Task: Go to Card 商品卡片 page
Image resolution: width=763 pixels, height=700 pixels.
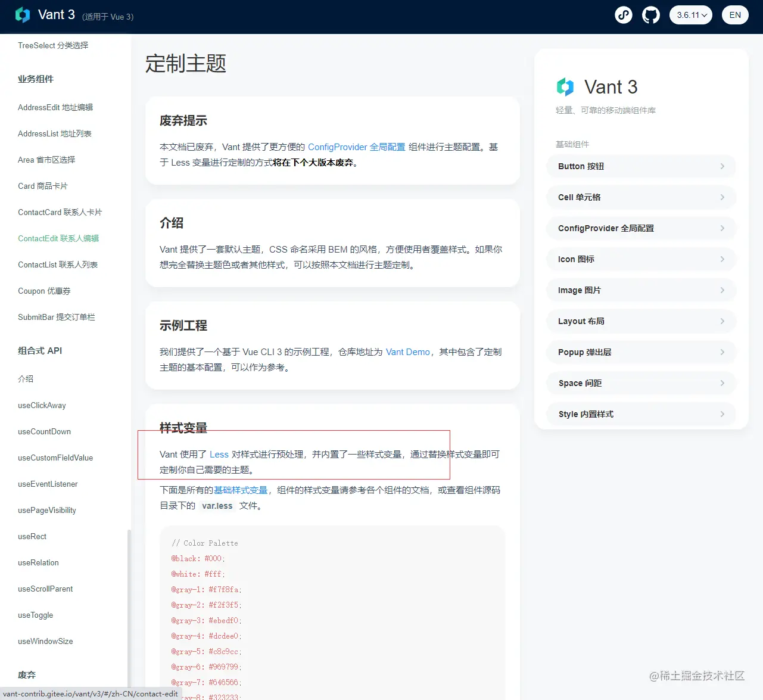Action: (43, 186)
